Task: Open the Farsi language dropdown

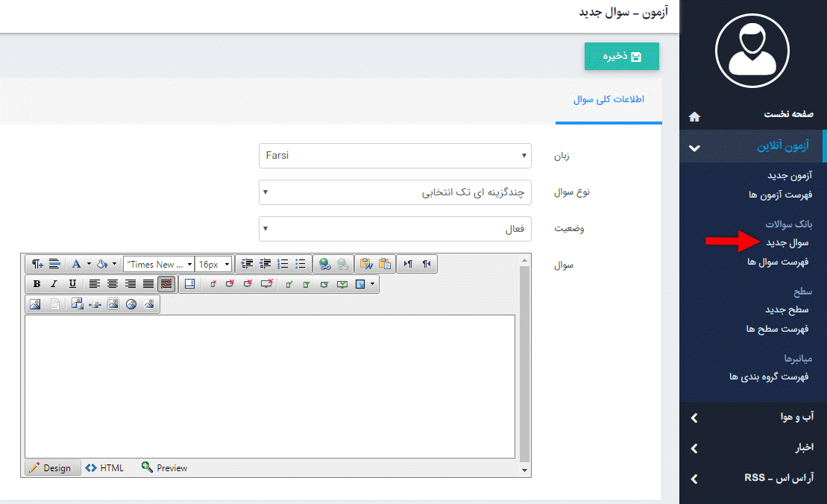Action: pos(395,156)
